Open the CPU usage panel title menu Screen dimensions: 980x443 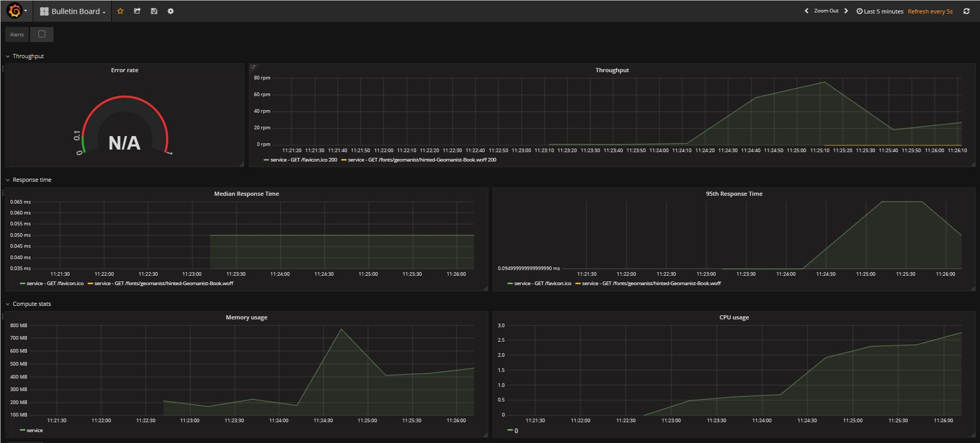pos(734,317)
